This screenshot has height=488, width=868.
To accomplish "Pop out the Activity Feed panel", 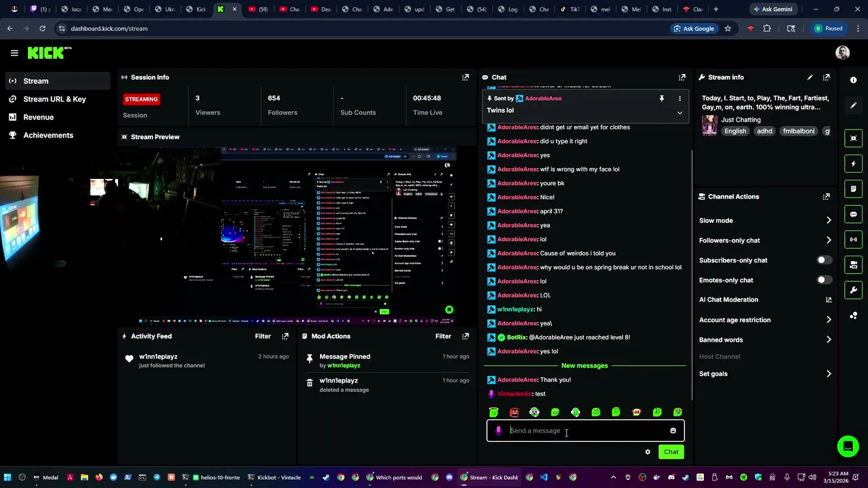I will click(x=285, y=336).
